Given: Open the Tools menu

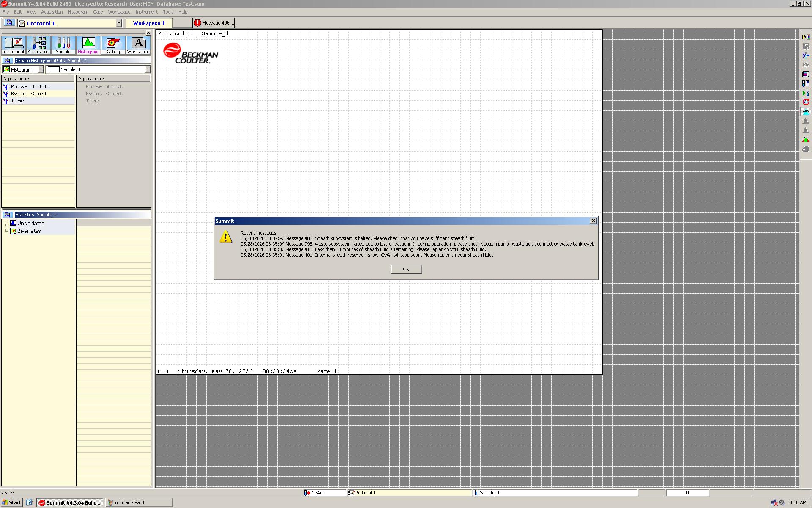Looking at the screenshot, I should click(x=168, y=12).
